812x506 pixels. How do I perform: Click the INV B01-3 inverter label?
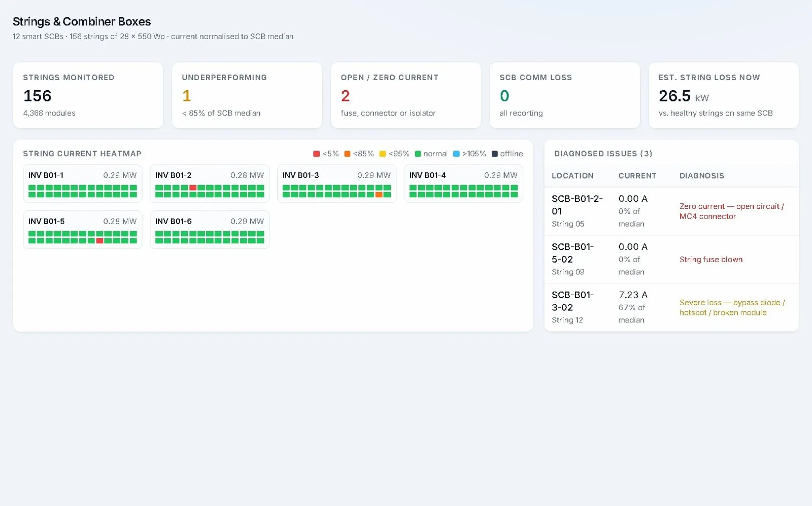tap(300, 175)
